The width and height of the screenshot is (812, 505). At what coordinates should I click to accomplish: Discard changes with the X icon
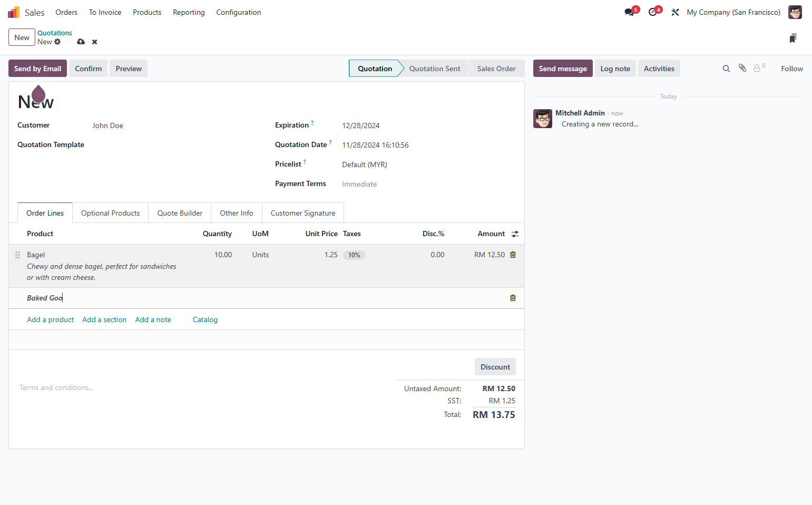[95, 42]
